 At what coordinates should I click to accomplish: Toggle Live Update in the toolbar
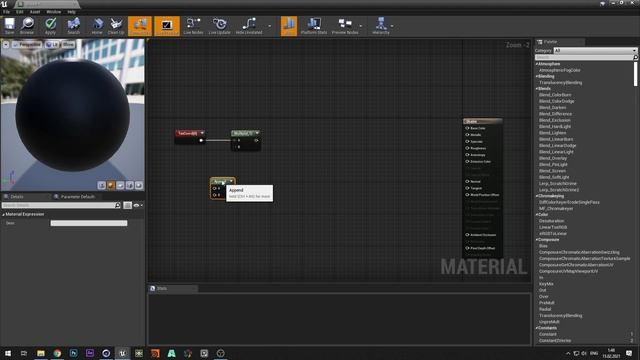tap(220, 26)
